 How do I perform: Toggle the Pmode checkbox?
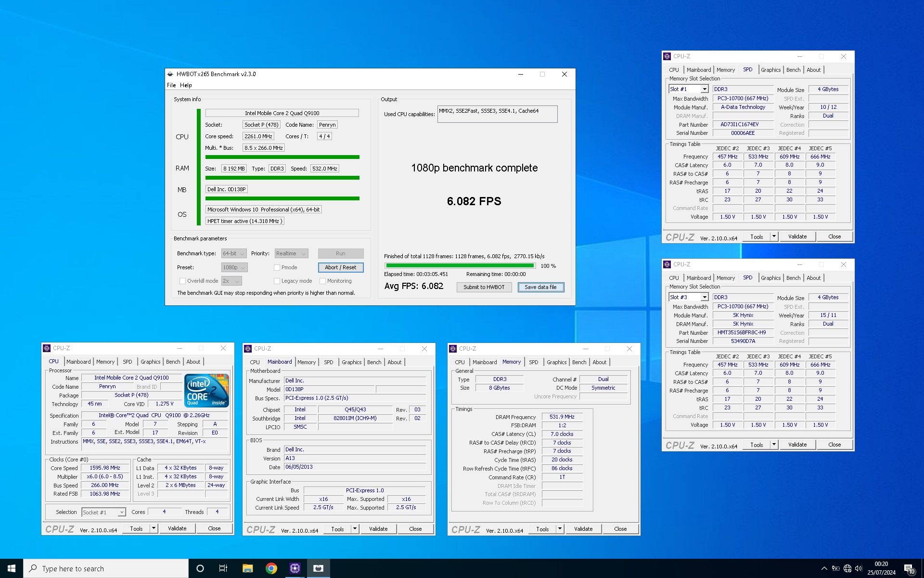[x=277, y=267]
